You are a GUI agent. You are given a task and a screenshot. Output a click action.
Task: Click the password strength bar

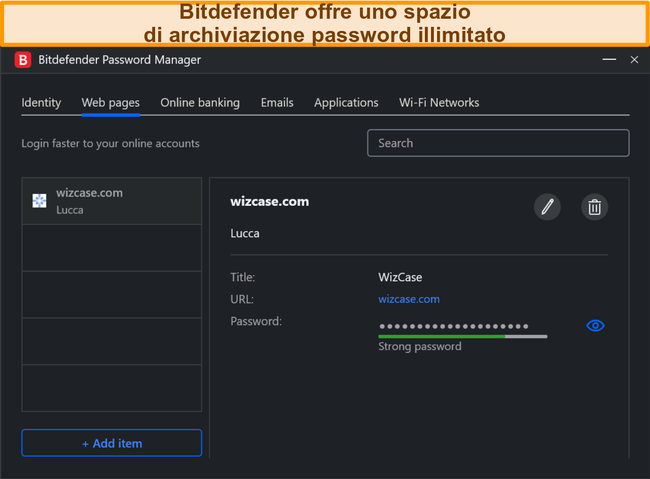463,336
